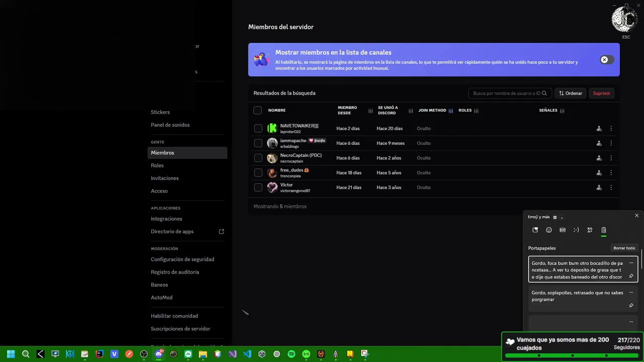This screenshot has height=362, width=644.
Task: Open filter options for Se unió a Discord column
Action: coord(411,111)
